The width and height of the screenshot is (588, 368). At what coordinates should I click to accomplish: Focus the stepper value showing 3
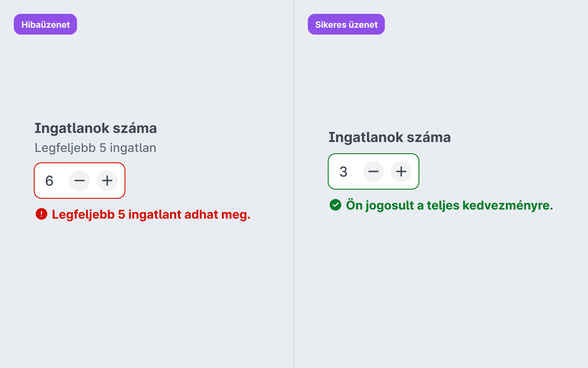[x=343, y=171]
